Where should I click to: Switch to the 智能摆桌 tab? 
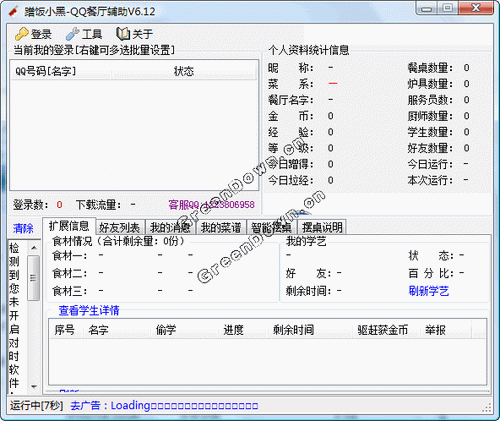coord(271,228)
